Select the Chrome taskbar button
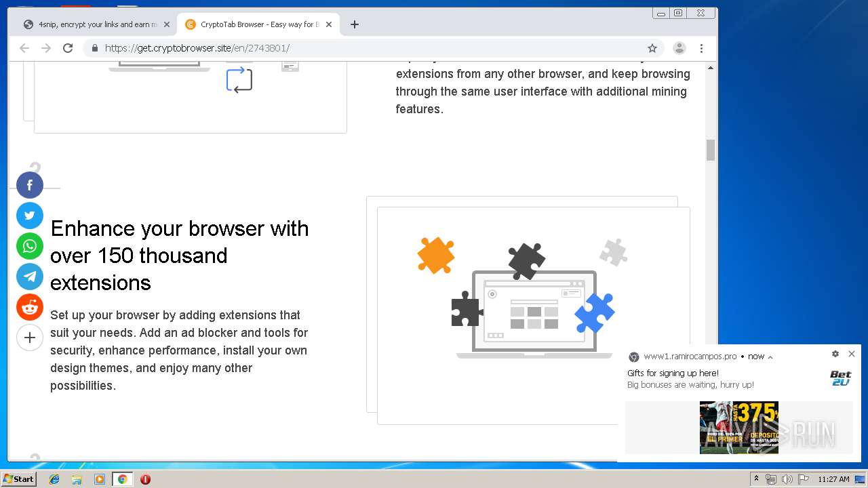 pyautogui.click(x=123, y=479)
